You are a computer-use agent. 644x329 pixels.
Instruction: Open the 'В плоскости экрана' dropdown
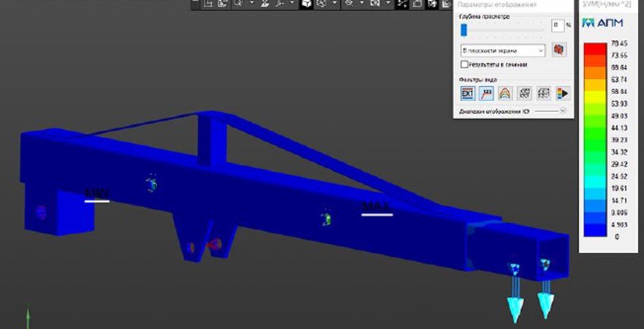coord(503,51)
